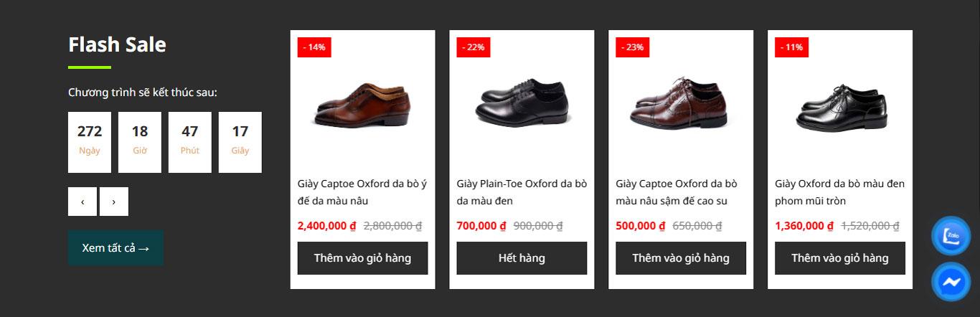
Task: Add black round-toe Oxford to cart
Action: point(839,258)
